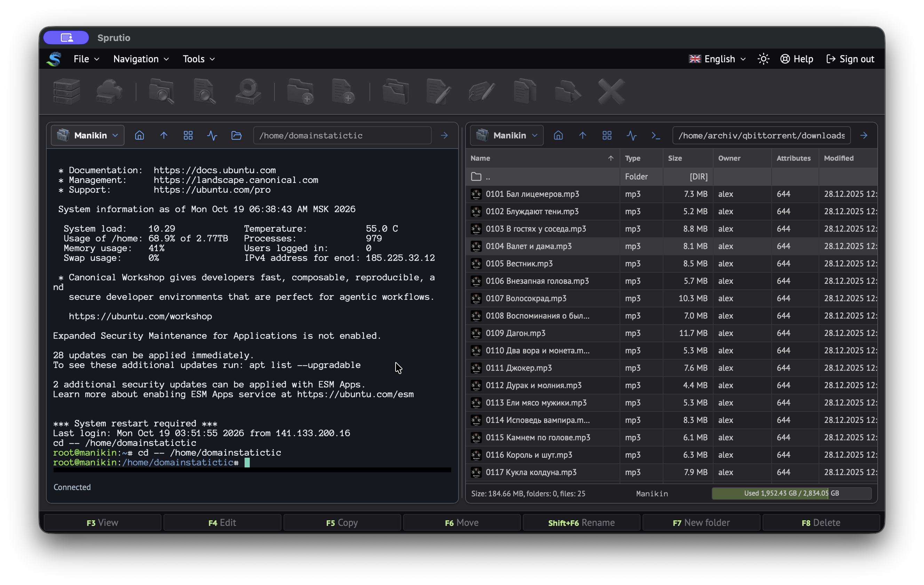Go up one level in right panel
The width and height of the screenshot is (924, 585).
pyautogui.click(x=582, y=135)
